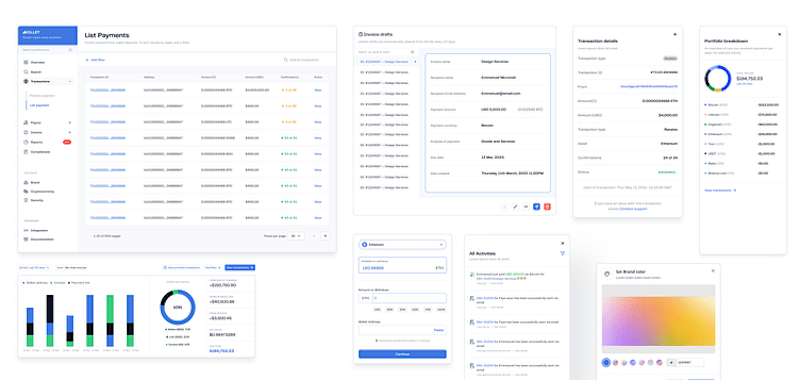Click the Cryptocurrency sidebar icon
This screenshot has height=380, width=800.
tap(26, 191)
